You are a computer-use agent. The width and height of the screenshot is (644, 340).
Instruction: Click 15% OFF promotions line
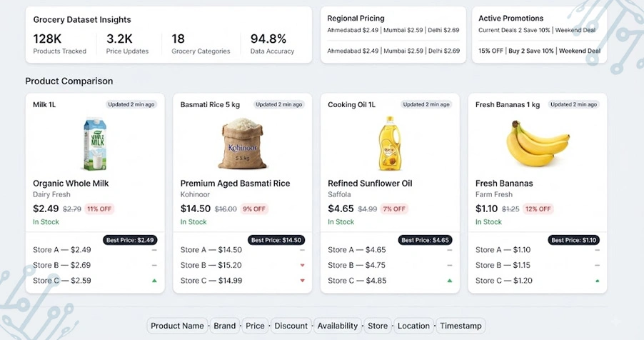(x=539, y=51)
